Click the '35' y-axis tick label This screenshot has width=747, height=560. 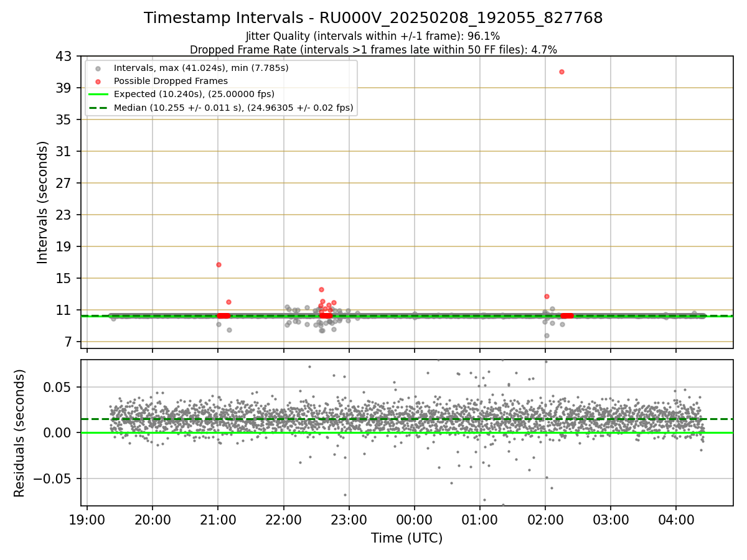[x=63, y=119]
